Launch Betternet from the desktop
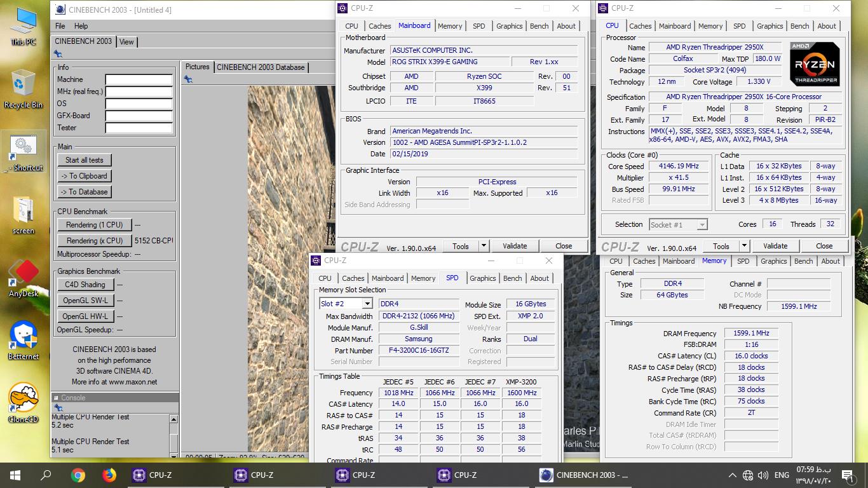Screen dimensions: 868x488 pos(24,341)
